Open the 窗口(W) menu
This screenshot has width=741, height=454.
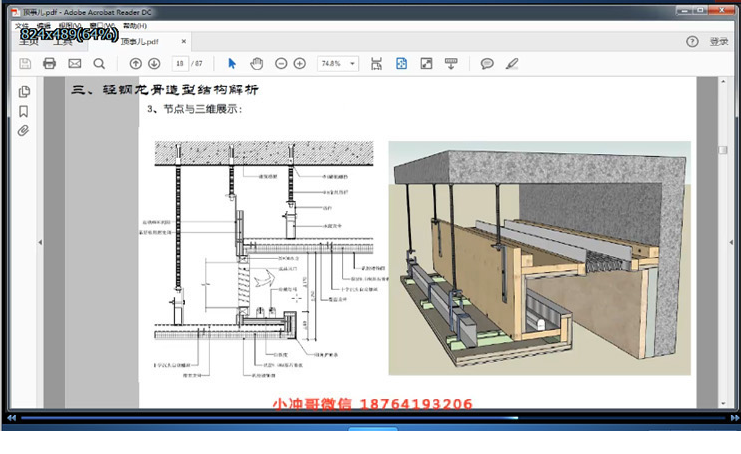(x=102, y=26)
